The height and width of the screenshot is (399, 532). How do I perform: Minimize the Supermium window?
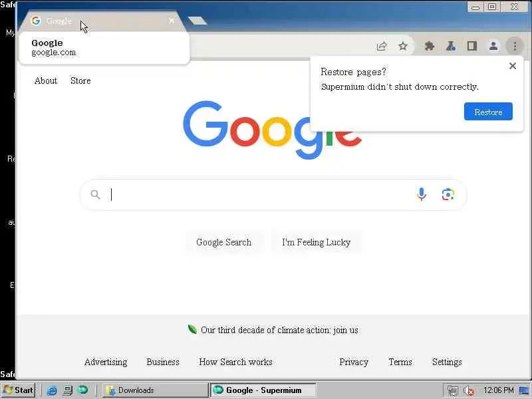(x=475, y=7)
